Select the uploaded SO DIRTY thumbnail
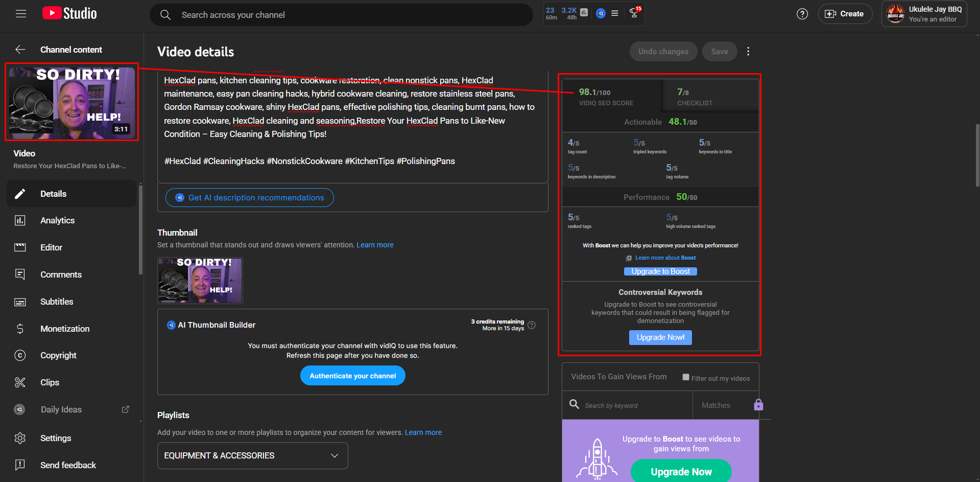The height and width of the screenshot is (482, 980). 200,280
